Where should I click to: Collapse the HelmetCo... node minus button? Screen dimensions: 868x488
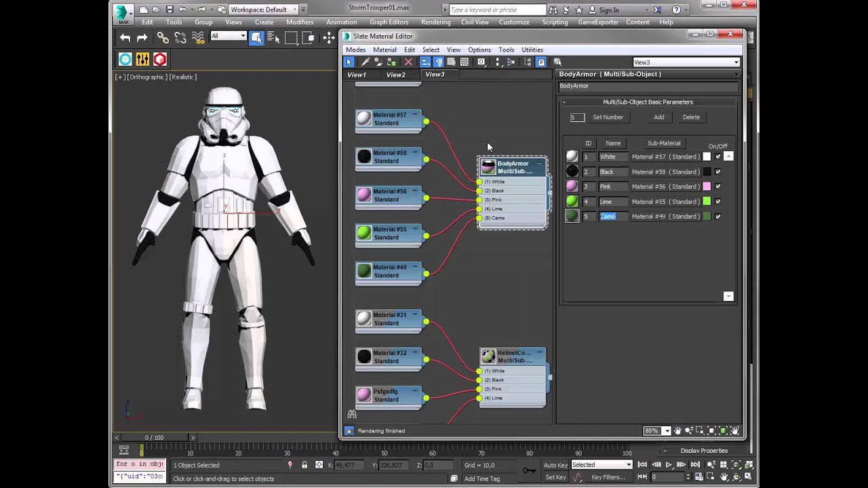tap(540, 352)
